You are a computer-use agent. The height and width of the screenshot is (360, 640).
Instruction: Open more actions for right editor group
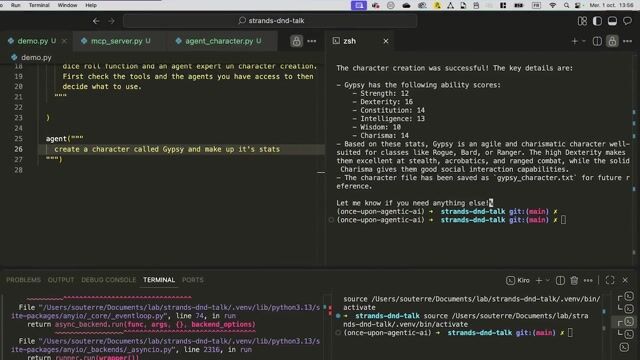[627, 41]
